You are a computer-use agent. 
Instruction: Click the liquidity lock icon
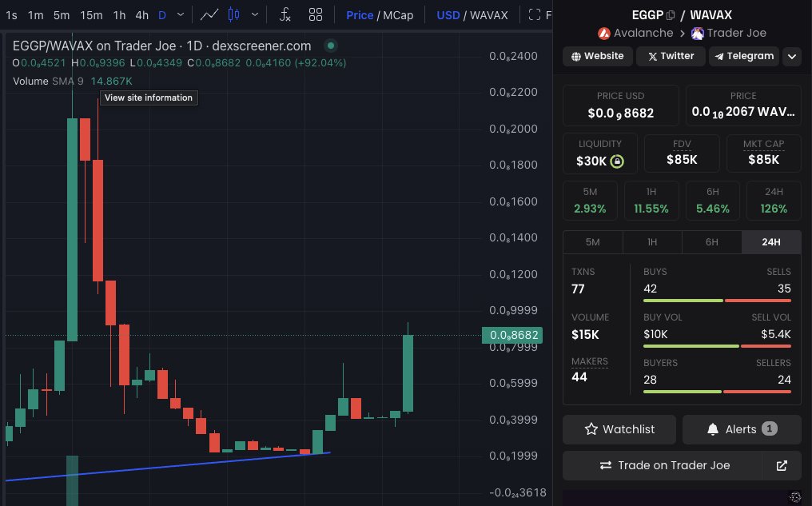point(617,161)
